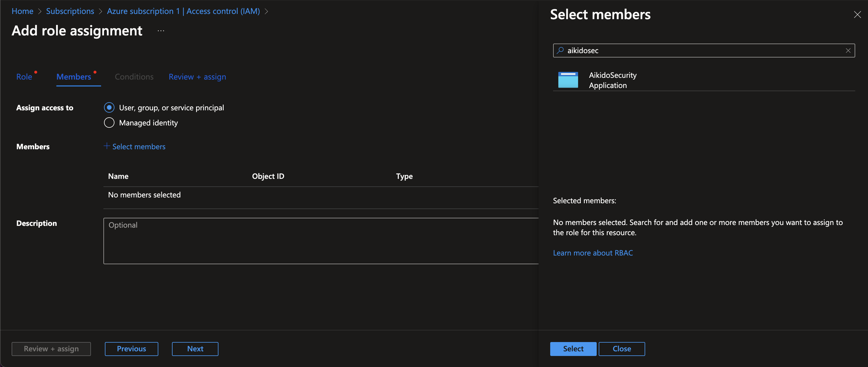This screenshot has width=868, height=367.
Task: Click the Close button in the panel
Action: [622, 349]
